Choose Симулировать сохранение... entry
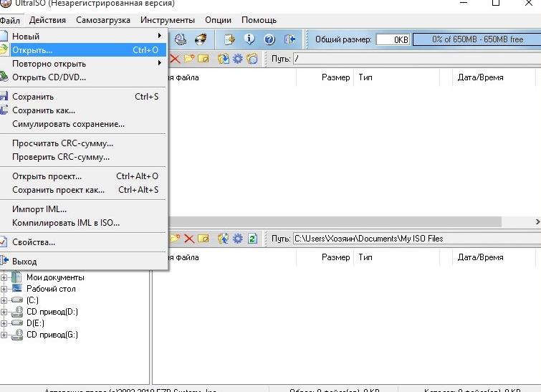 coord(83,124)
